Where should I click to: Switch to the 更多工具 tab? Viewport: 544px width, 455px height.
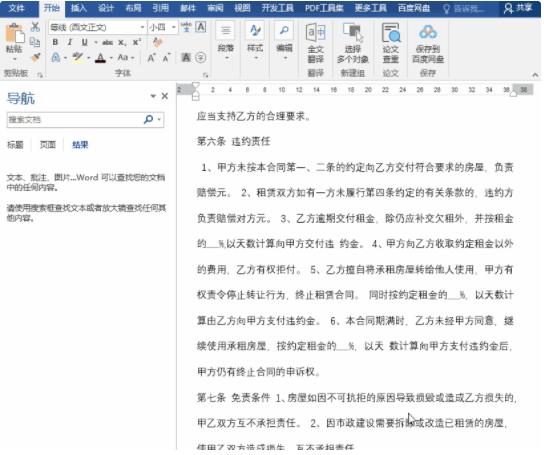click(x=371, y=8)
